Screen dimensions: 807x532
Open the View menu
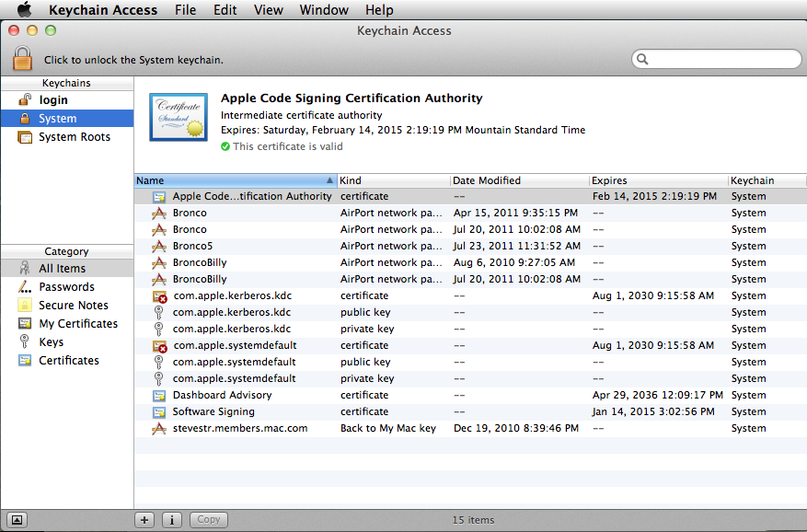coord(268,10)
